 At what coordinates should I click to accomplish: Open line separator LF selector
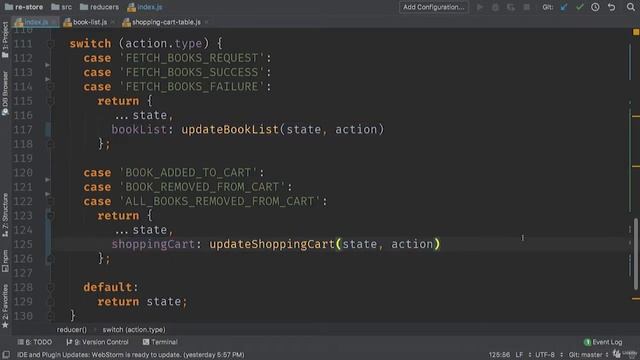pyautogui.click(x=519, y=355)
